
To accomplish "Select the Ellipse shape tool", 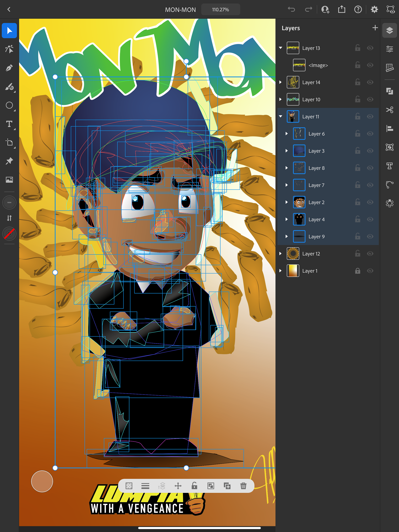I will (9, 105).
